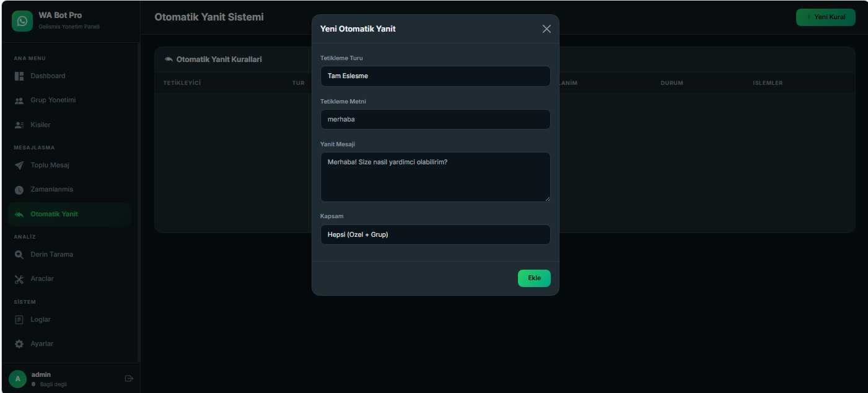
Task: Open the Tetikleme Turu dropdown
Action: pos(435,76)
